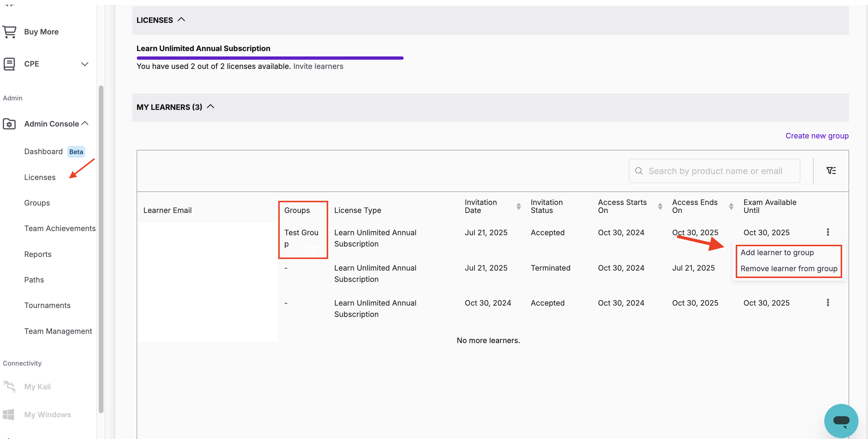This screenshot has width=868, height=439.
Task: Open kebab menu for first learner row
Action: 828,232
